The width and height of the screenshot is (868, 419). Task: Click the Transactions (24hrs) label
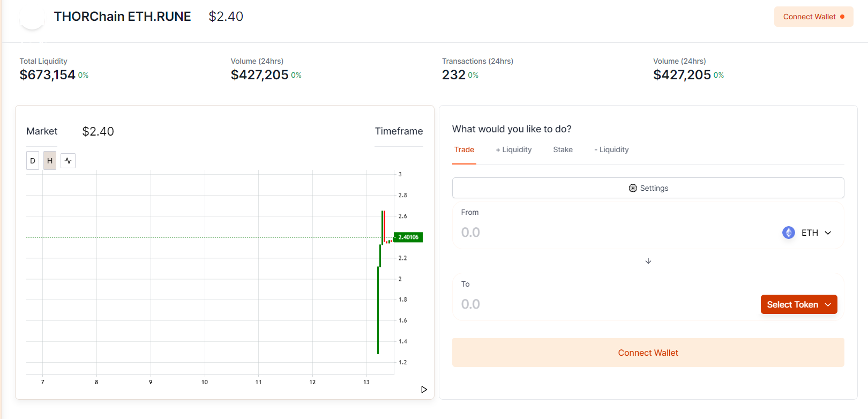[477, 61]
